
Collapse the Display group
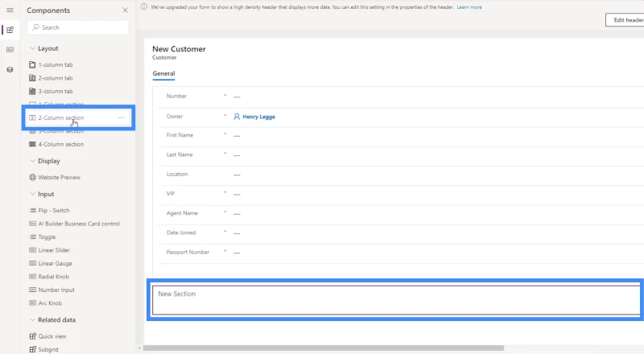pyautogui.click(x=32, y=161)
